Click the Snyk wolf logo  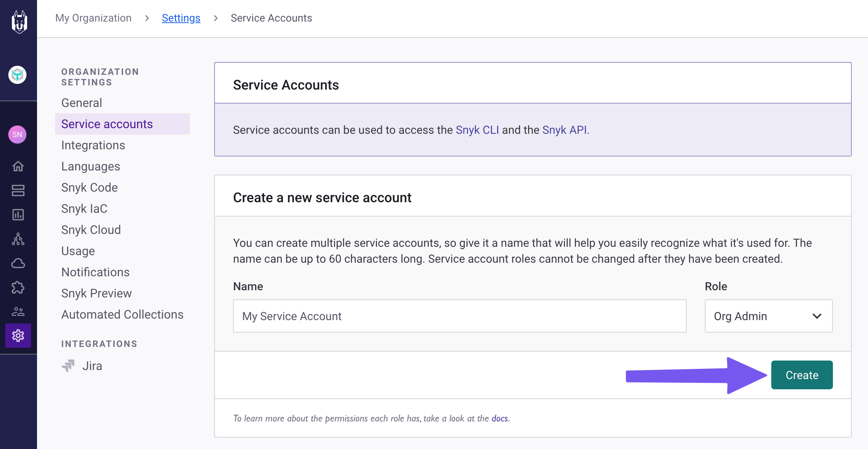18,22
